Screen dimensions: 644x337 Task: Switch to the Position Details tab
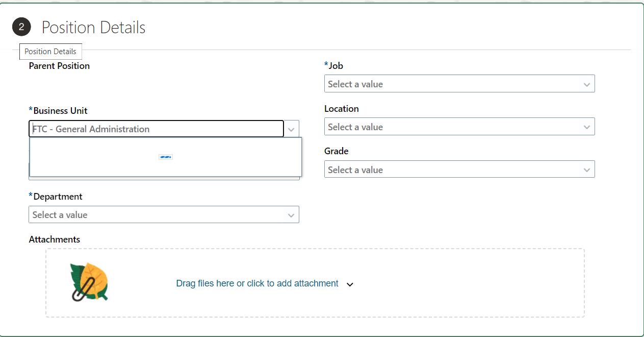pos(50,51)
